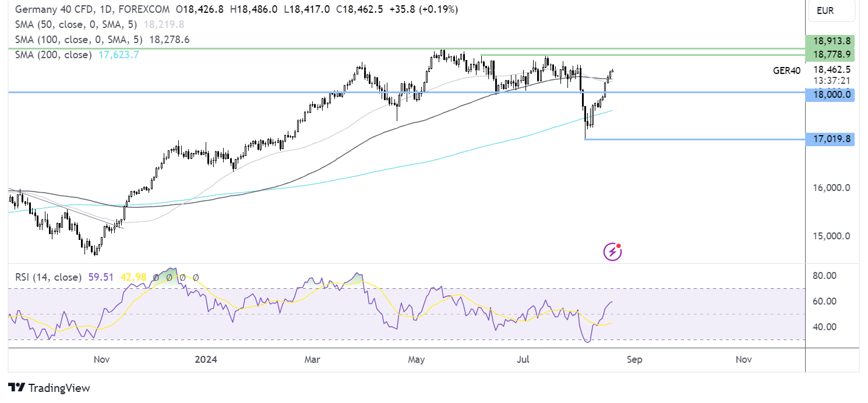Click the 16,000.0 price axis value
Image resolution: width=868 pixels, height=403 pixels.
832,188
